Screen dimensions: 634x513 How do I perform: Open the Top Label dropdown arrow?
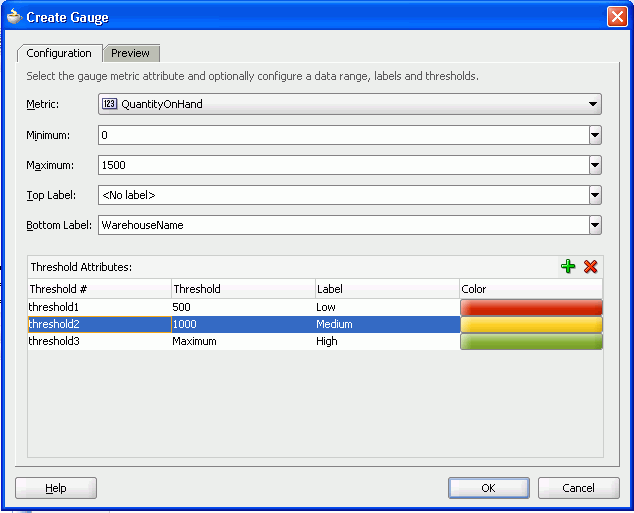(595, 195)
